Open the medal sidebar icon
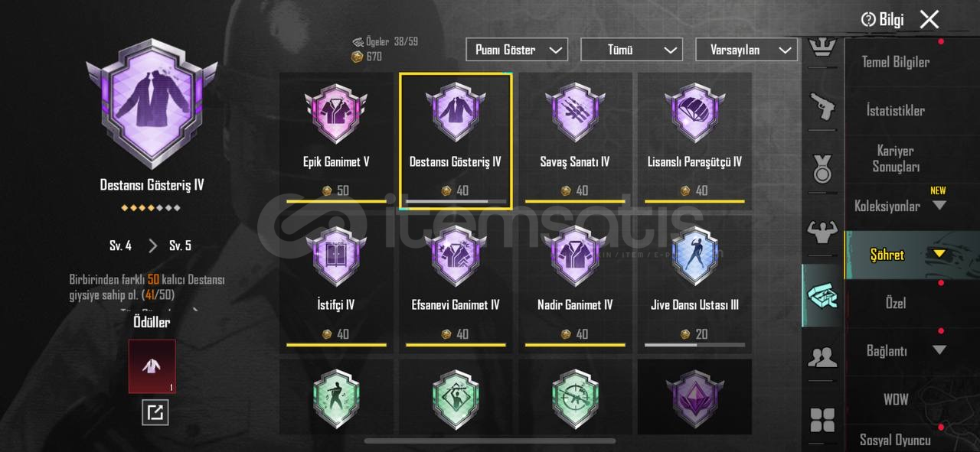This screenshot has height=452, width=980. click(822, 169)
